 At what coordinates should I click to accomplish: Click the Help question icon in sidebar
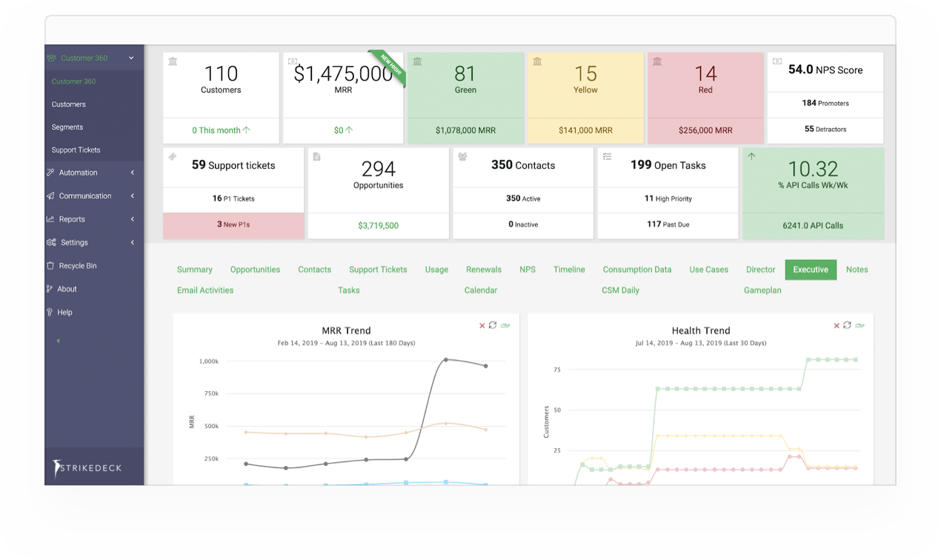50,313
